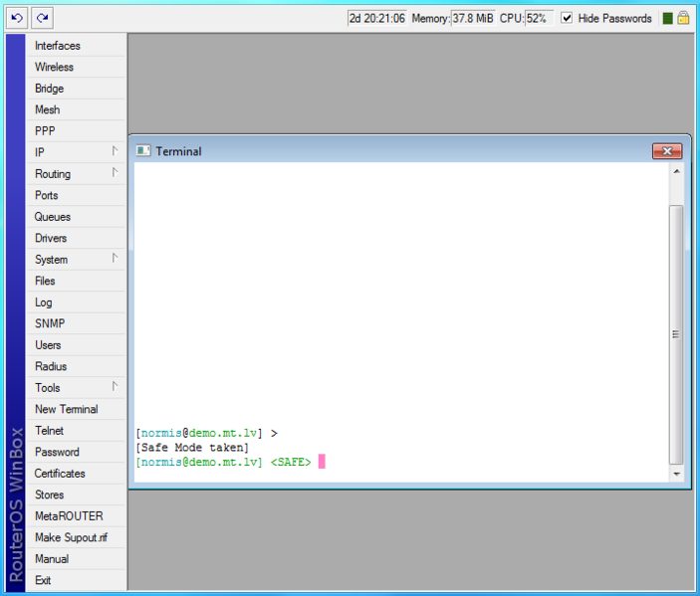Click the CPU usage value field
Image resolution: width=700 pixels, height=596 pixels.
(x=539, y=18)
